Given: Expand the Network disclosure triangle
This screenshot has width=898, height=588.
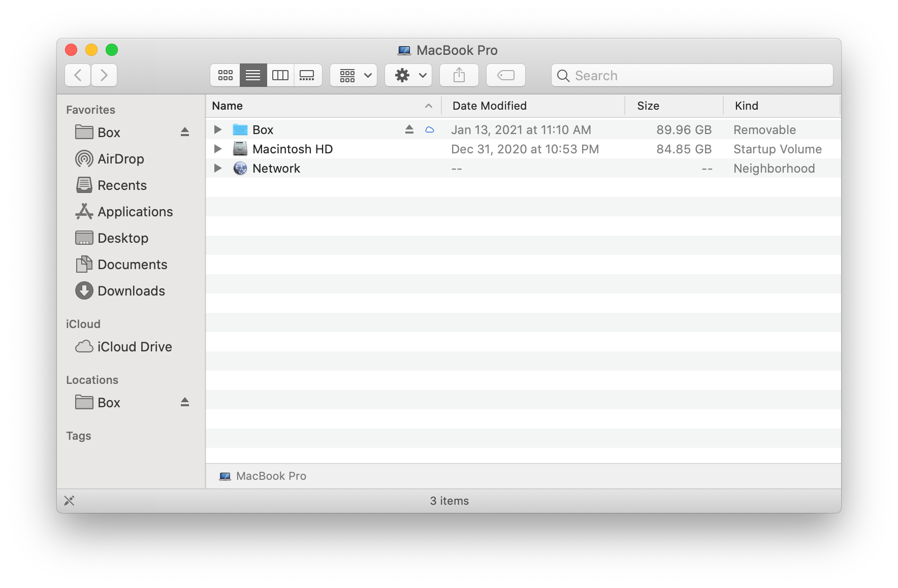Looking at the screenshot, I should 217,168.
